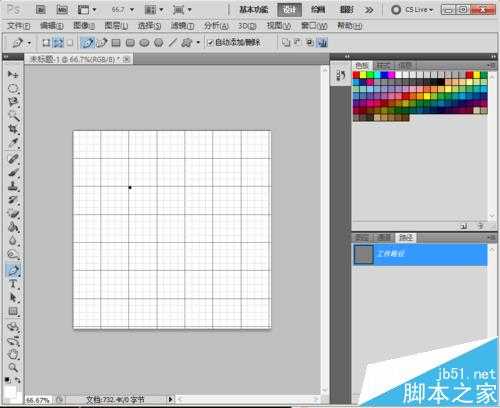Select the Pen tool in toolbox
Image resolution: width=500 pixels, height=408 pixels.
click(13, 270)
